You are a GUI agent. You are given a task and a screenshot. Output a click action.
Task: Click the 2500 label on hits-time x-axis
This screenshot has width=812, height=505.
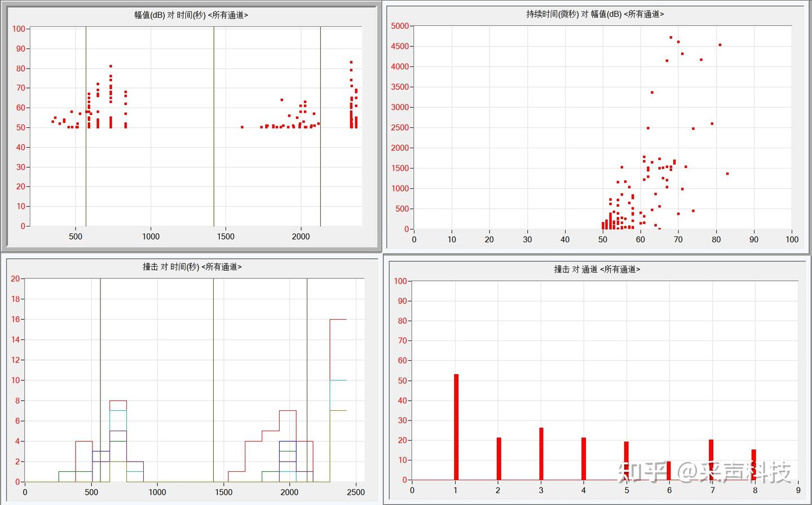click(x=356, y=492)
